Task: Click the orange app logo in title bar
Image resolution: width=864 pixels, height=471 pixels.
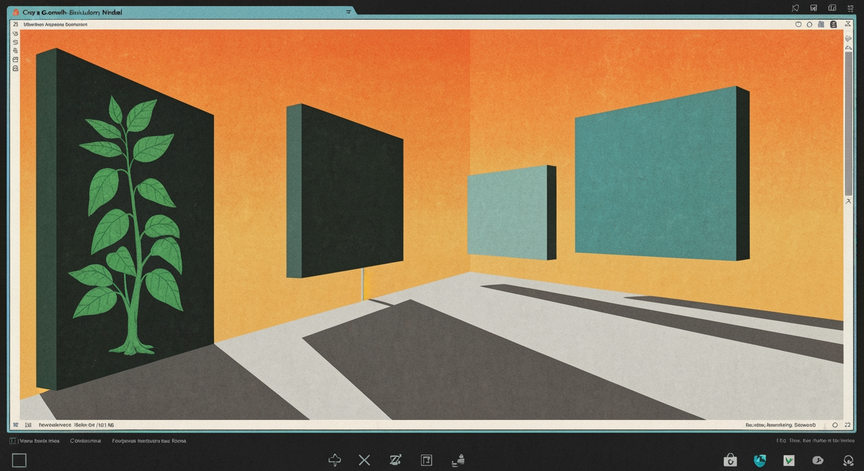Action: click(16, 12)
